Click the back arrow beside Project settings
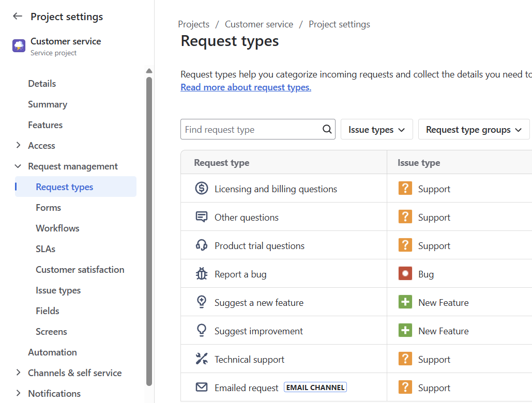 pyautogui.click(x=17, y=16)
